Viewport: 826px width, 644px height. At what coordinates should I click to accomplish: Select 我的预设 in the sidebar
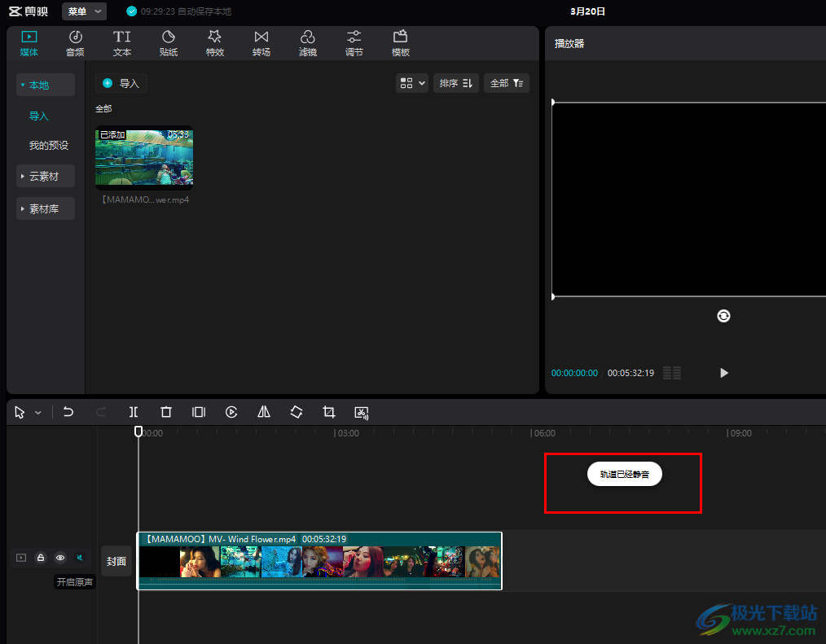tap(48, 146)
